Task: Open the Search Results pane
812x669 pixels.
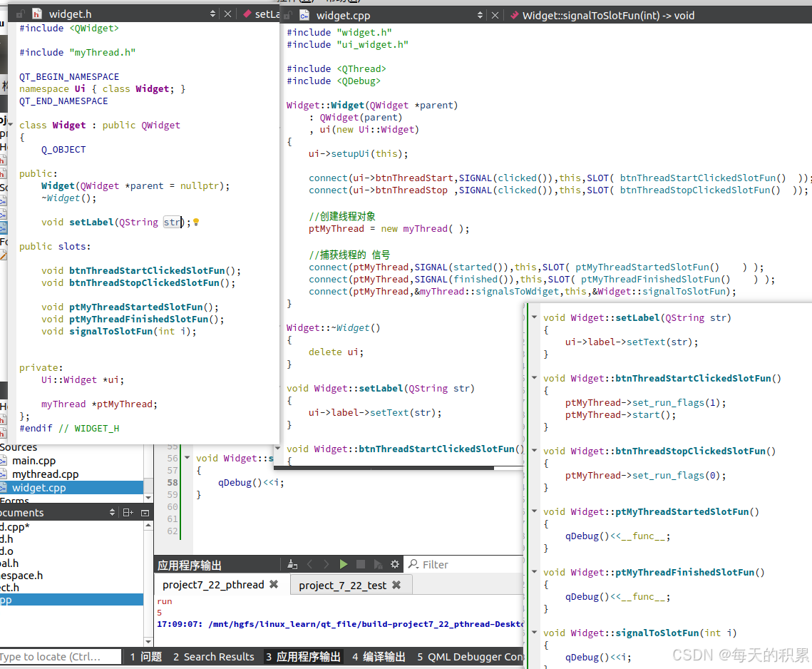Action: click(213, 657)
